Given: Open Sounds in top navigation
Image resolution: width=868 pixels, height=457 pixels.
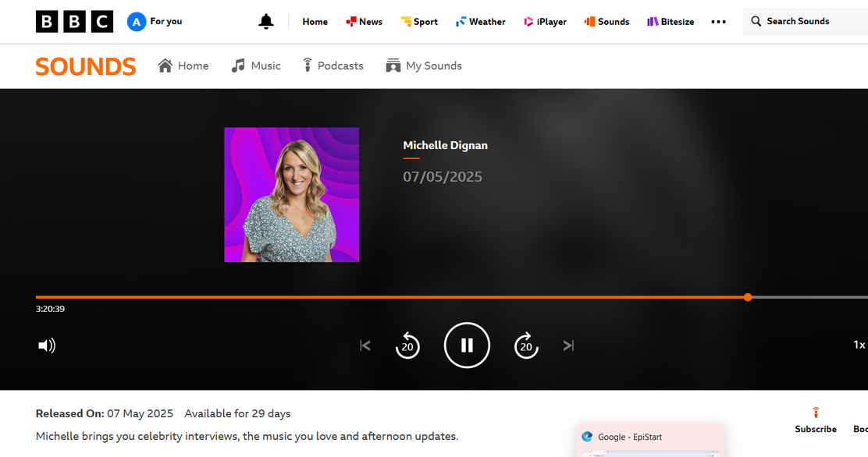Looking at the screenshot, I should (x=607, y=22).
